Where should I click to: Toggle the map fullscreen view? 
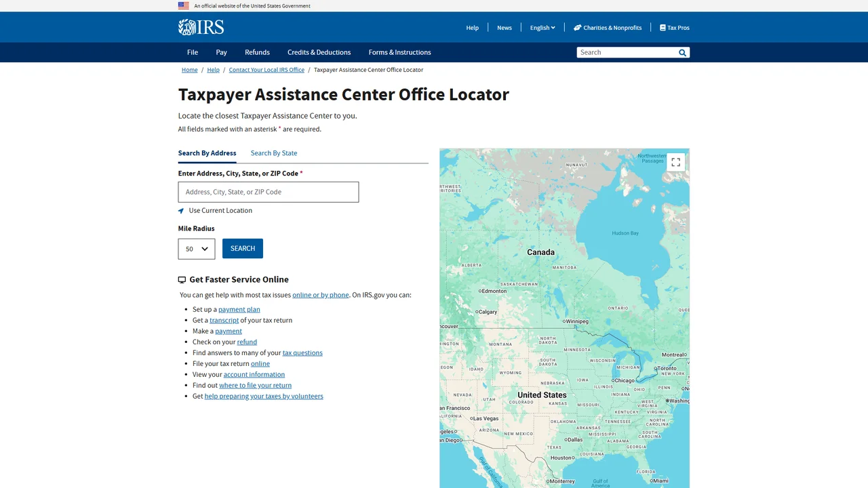tap(675, 162)
